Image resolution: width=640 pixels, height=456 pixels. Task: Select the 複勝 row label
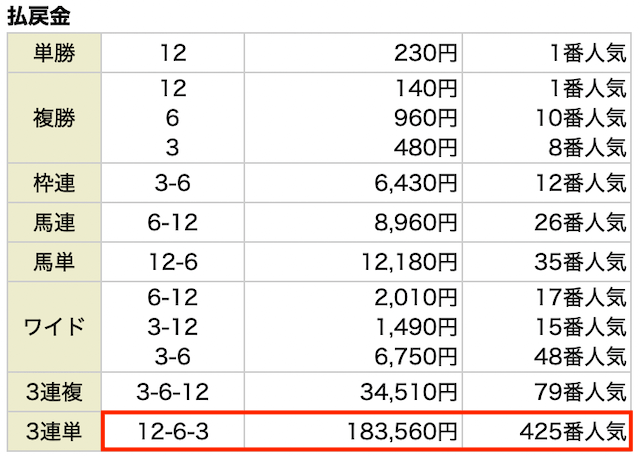[54, 118]
